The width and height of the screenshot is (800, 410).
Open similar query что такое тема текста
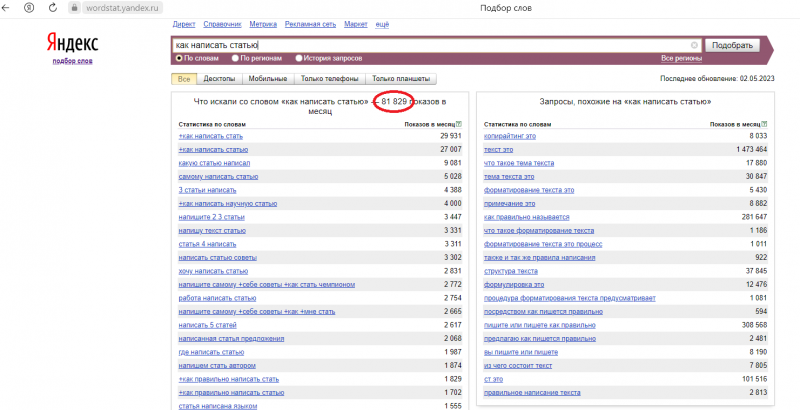[519, 163]
